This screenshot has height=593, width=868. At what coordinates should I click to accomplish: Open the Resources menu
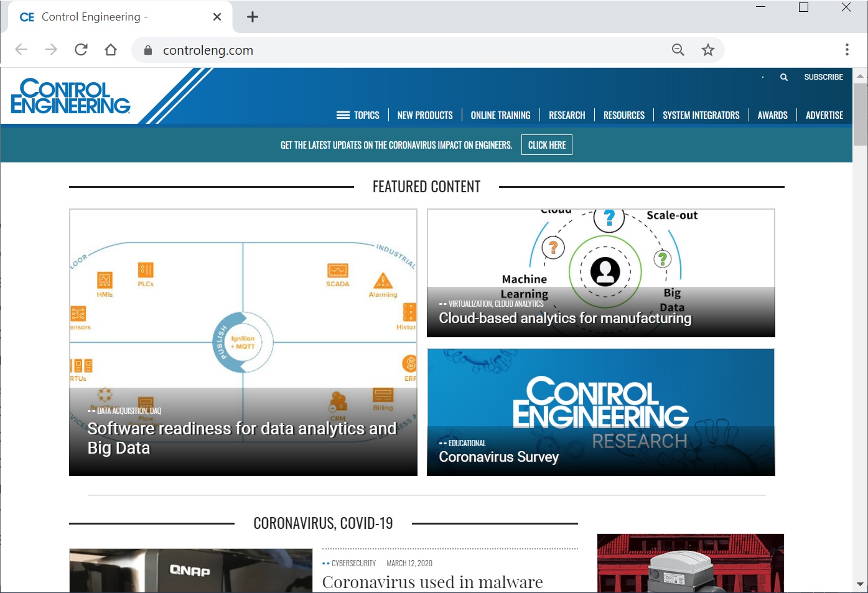click(x=624, y=115)
